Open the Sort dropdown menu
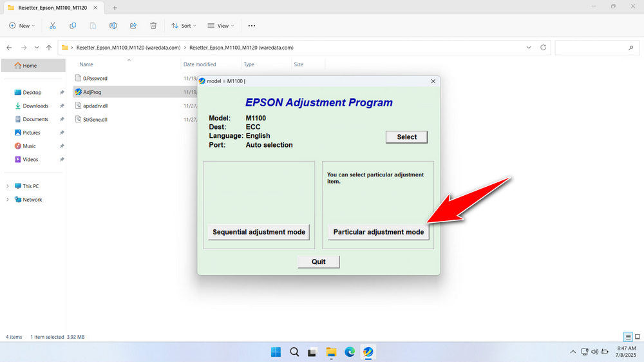 pos(184,26)
